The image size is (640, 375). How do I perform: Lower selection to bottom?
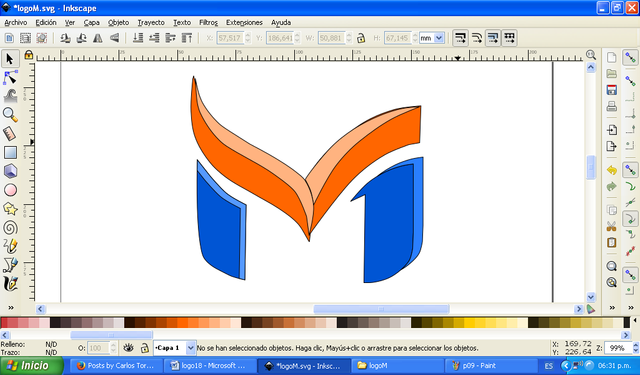[x=138, y=38]
